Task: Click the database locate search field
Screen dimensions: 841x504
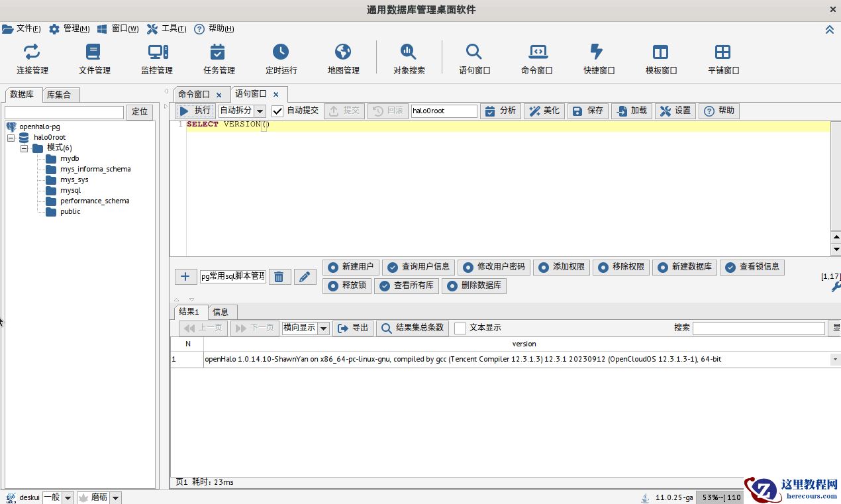Action: pyautogui.click(x=64, y=113)
